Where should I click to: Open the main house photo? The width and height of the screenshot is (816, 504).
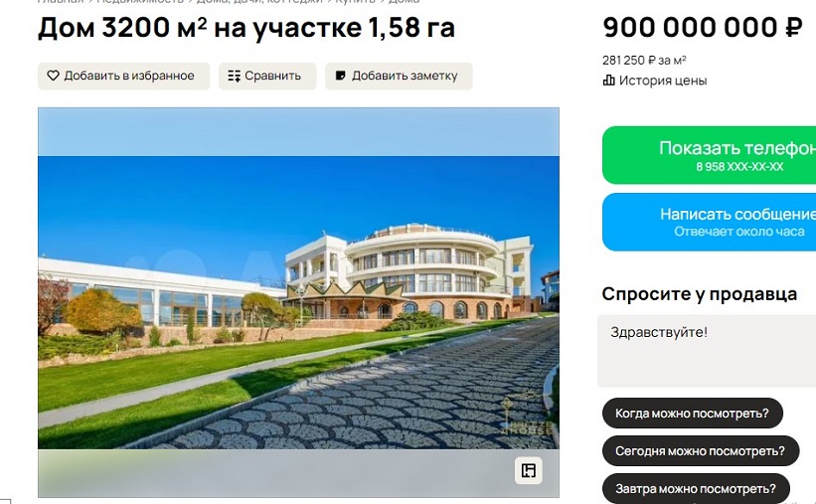299,302
